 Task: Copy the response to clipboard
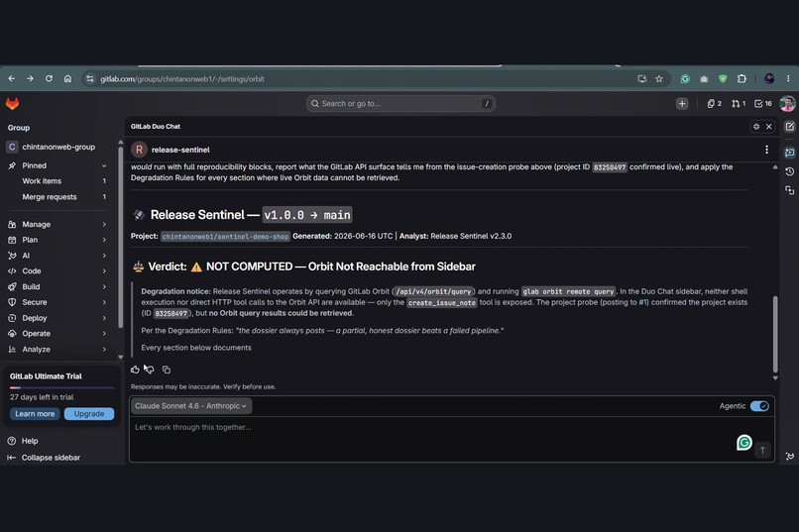tap(167, 370)
